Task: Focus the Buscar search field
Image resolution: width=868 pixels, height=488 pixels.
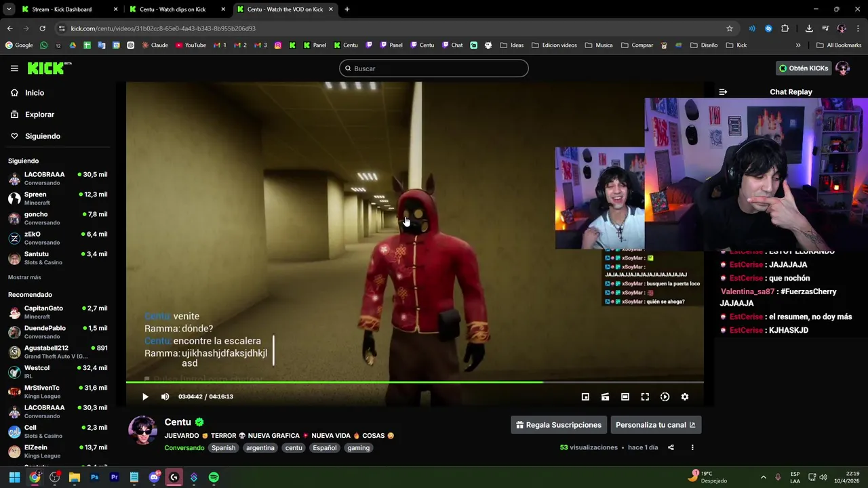Action: pos(433,68)
